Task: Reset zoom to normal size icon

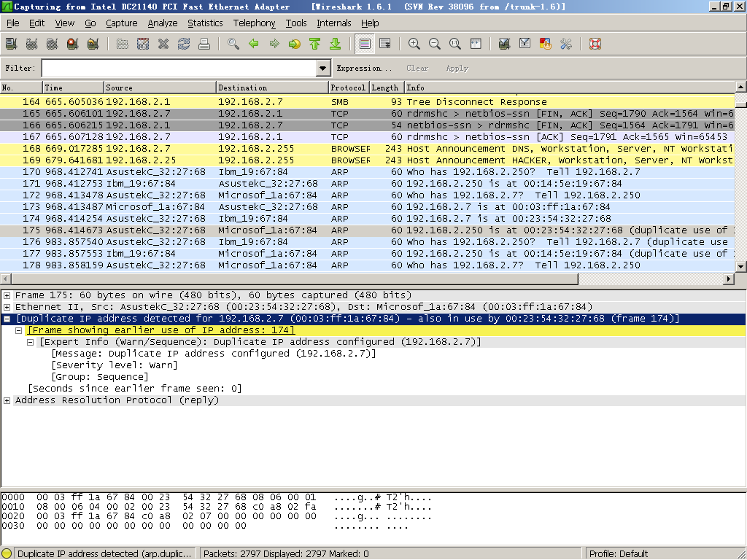Action: tap(455, 44)
